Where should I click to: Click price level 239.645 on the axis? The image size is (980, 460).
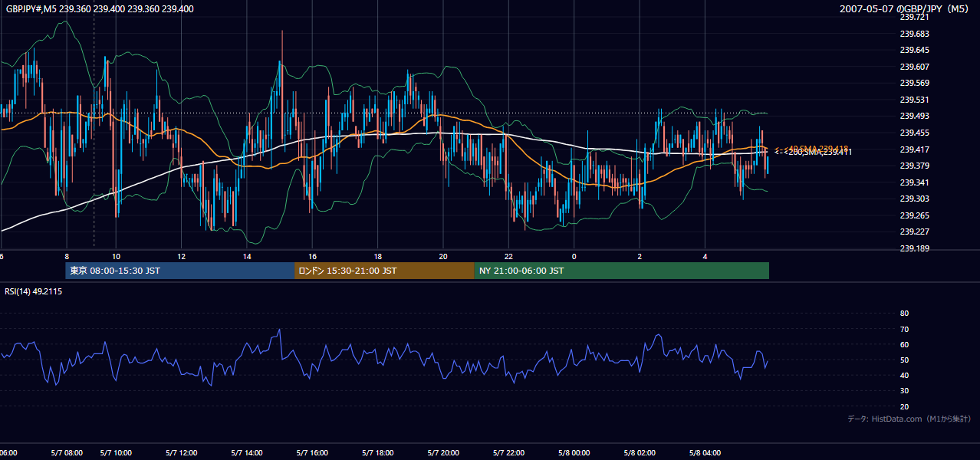[x=914, y=51]
